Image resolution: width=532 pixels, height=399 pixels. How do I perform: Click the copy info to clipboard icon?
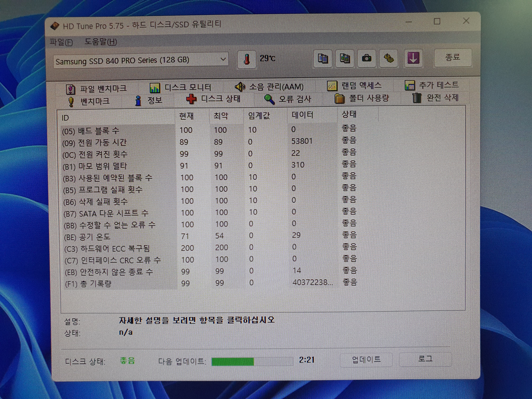pos(323,58)
